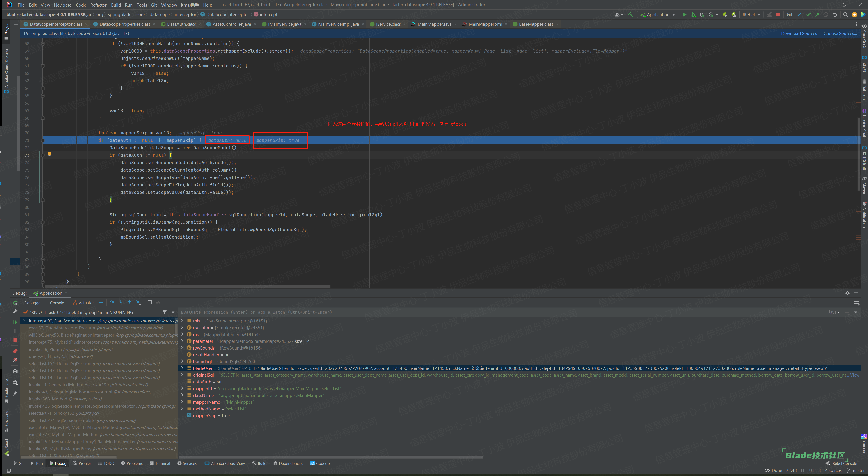Screen dimensions: 868x476
Task: Click the editor horizontal scrollbar
Action: pos(187,287)
